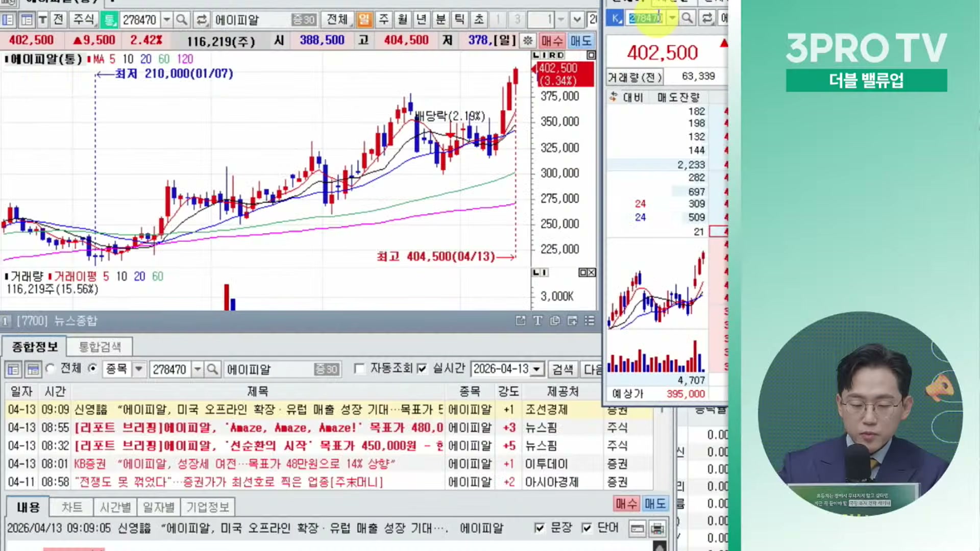Open the 종목 combo box dropdown arrow
This screenshot has width=980, height=551.
tap(139, 369)
